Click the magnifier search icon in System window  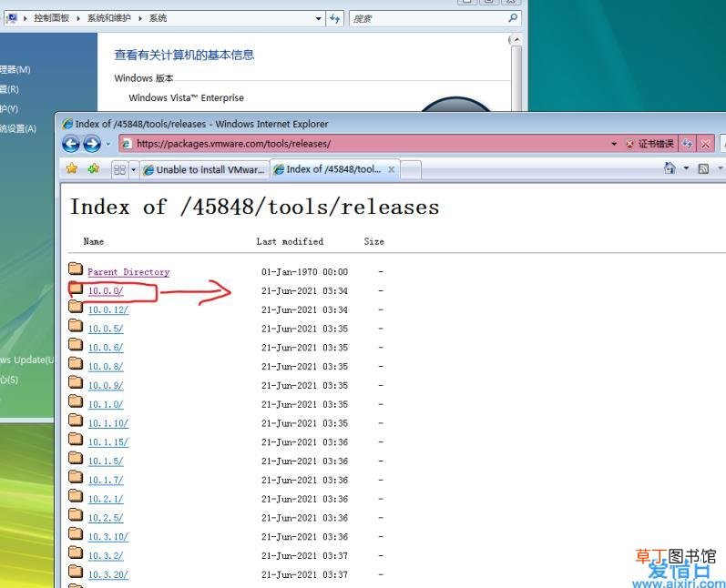pos(513,18)
